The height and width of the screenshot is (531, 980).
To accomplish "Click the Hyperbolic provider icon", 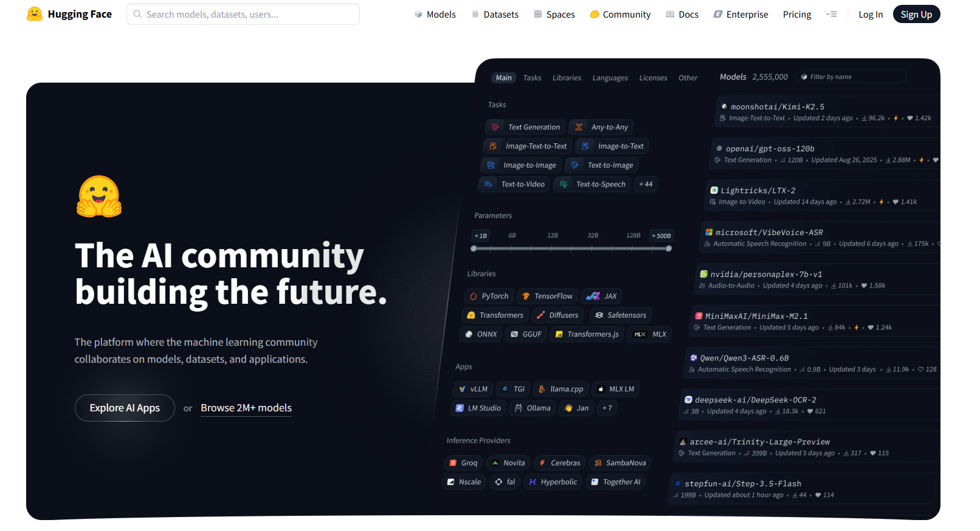I will point(533,482).
